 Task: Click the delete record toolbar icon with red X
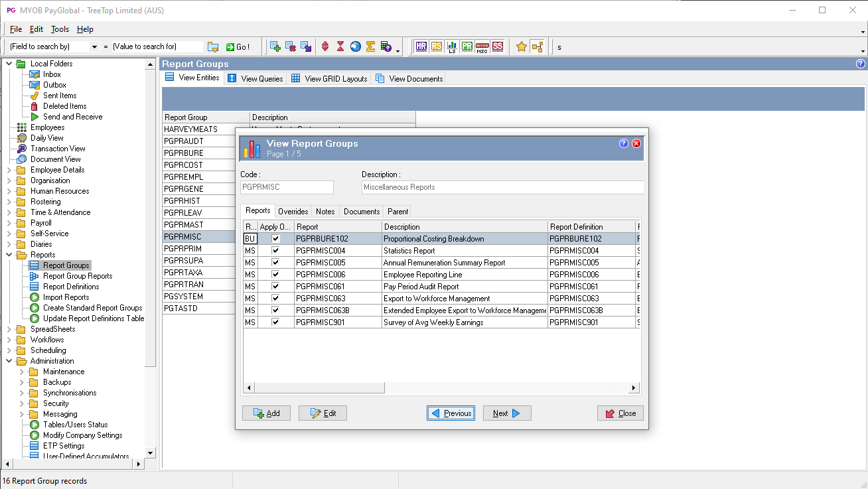click(291, 46)
